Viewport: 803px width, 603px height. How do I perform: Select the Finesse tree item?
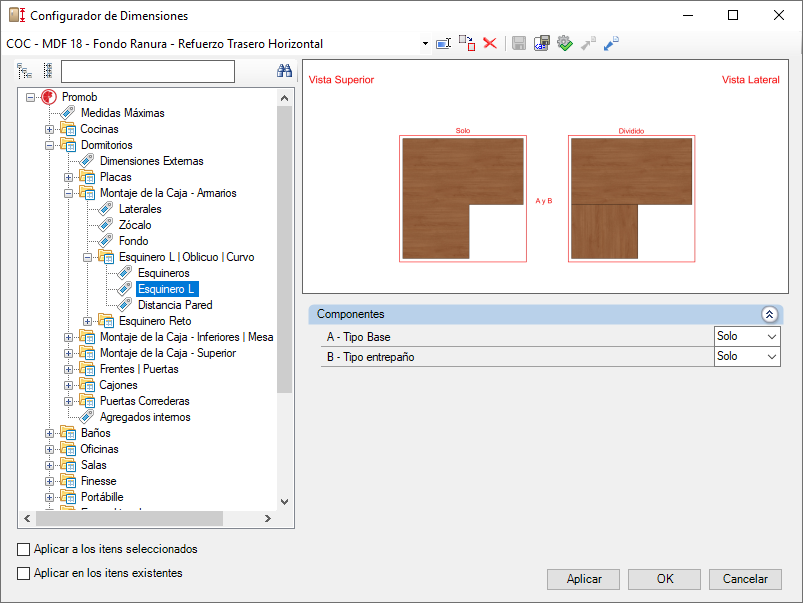98,481
